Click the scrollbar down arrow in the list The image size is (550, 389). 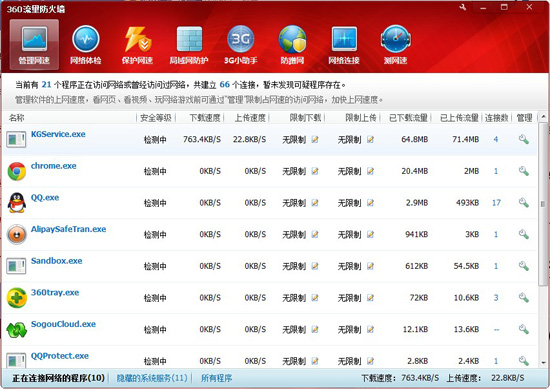543,363
